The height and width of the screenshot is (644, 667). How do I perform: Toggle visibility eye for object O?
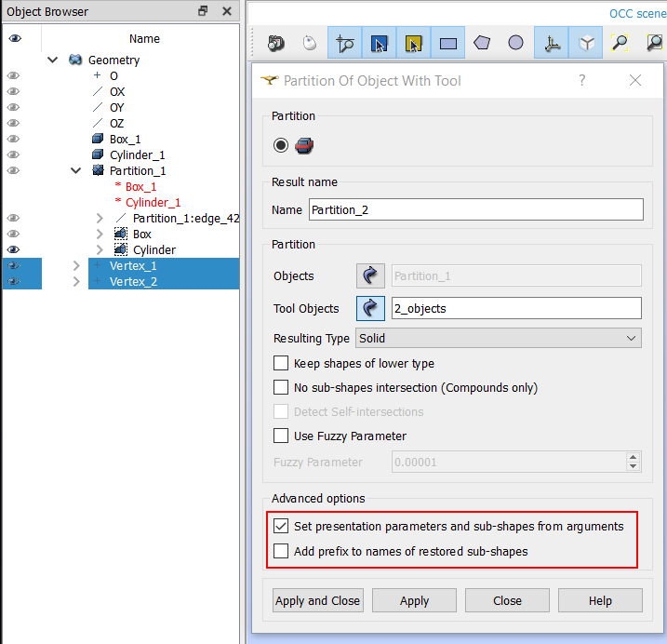coord(14,75)
